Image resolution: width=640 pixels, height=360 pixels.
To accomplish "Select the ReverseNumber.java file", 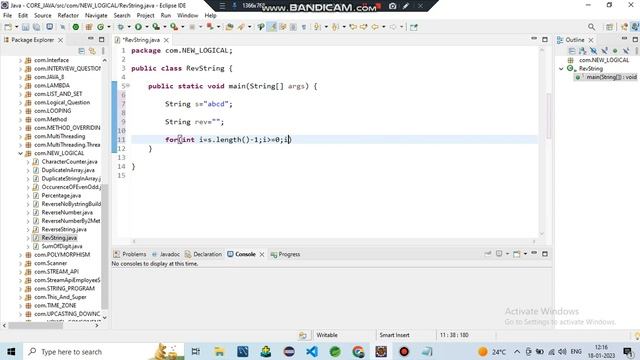I will (67, 212).
